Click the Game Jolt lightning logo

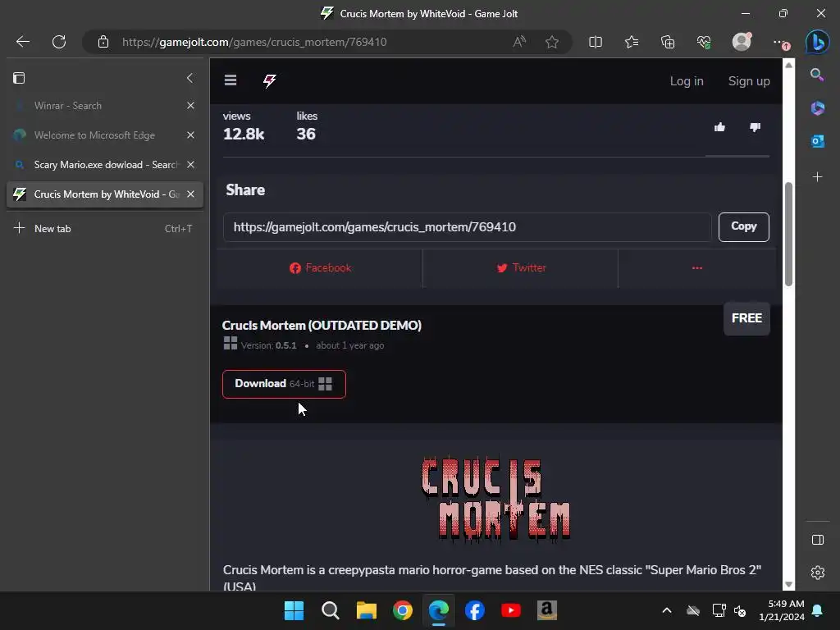[269, 81]
